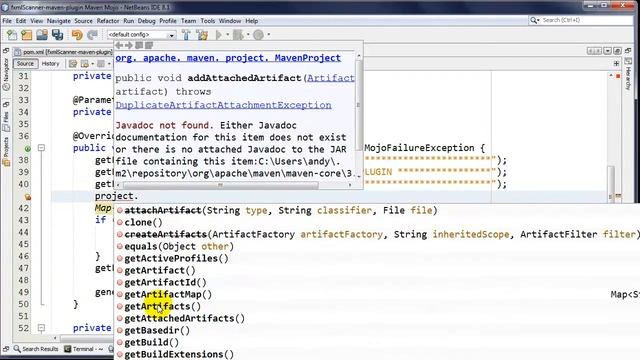Viewport: 640px width, 360px height.
Task: Open the DuplicateArtifactAttachmentException link
Action: pyautogui.click(x=223, y=105)
